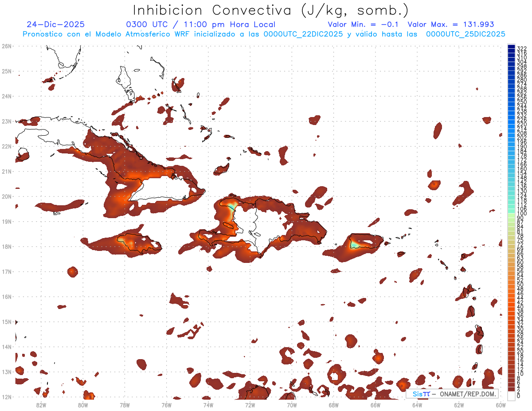The width and height of the screenshot is (532, 411).
Task: Click the '13N' latitude label
Action: [7, 372]
